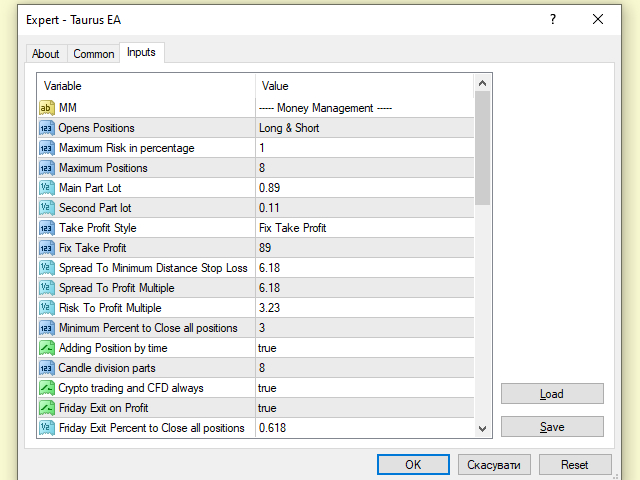Click the scroll up arrow of the inputs list
Viewport: 640px width, 480px height.
click(x=482, y=83)
